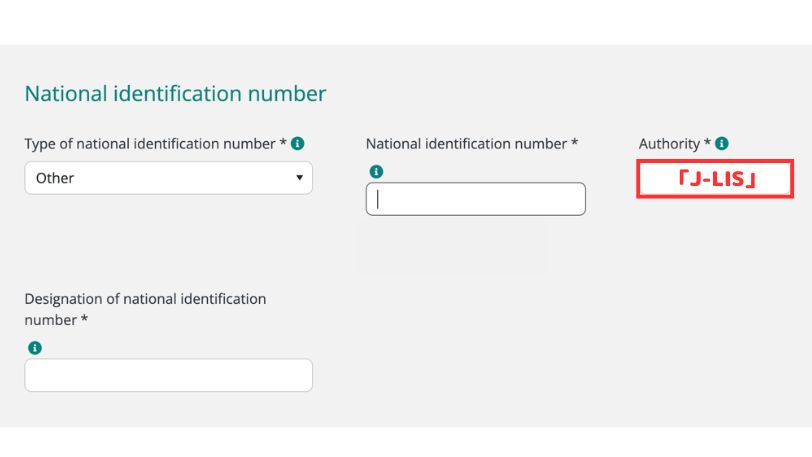Click the white header strip above the form
This screenshot has width=812, height=457.
(406, 22)
